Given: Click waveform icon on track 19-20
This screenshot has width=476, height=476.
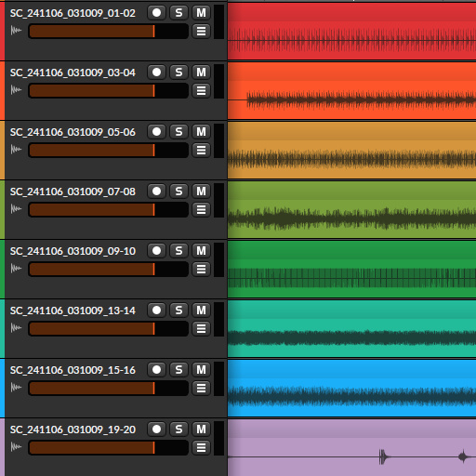Looking at the screenshot, I should 16,447.
